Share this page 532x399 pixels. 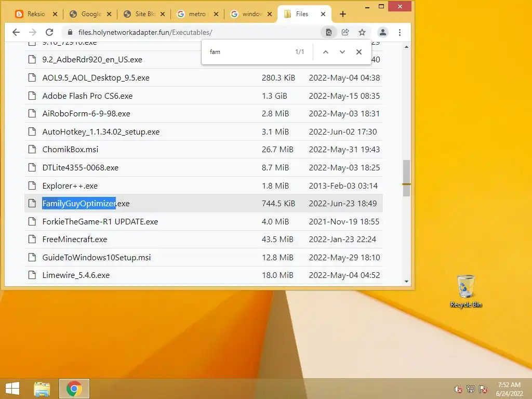click(345, 32)
